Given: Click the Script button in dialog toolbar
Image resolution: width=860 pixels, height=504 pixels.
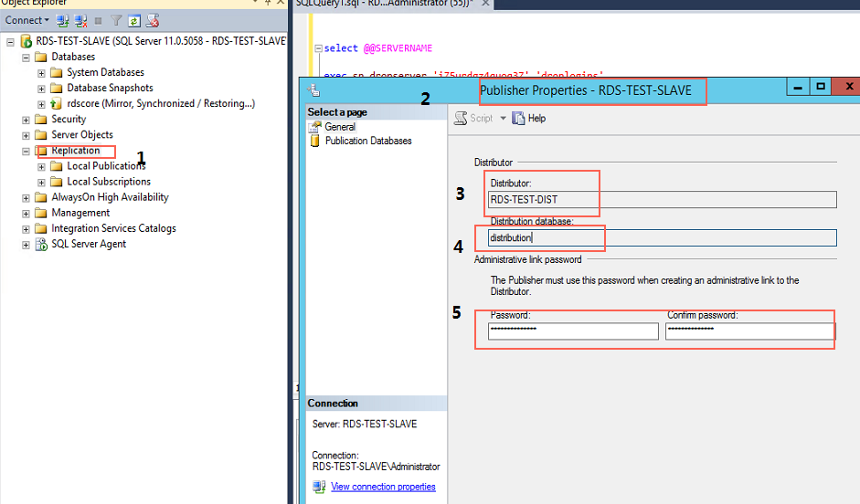Looking at the screenshot, I should coord(474,119).
